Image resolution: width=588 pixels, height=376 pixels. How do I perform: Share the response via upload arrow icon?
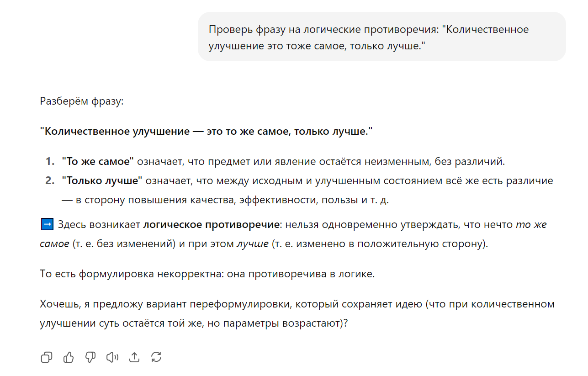[134, 357]
